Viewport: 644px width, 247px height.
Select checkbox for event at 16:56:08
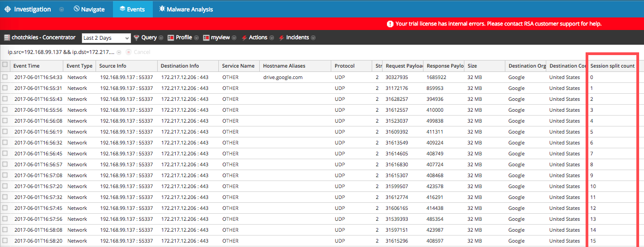(5, 121)
